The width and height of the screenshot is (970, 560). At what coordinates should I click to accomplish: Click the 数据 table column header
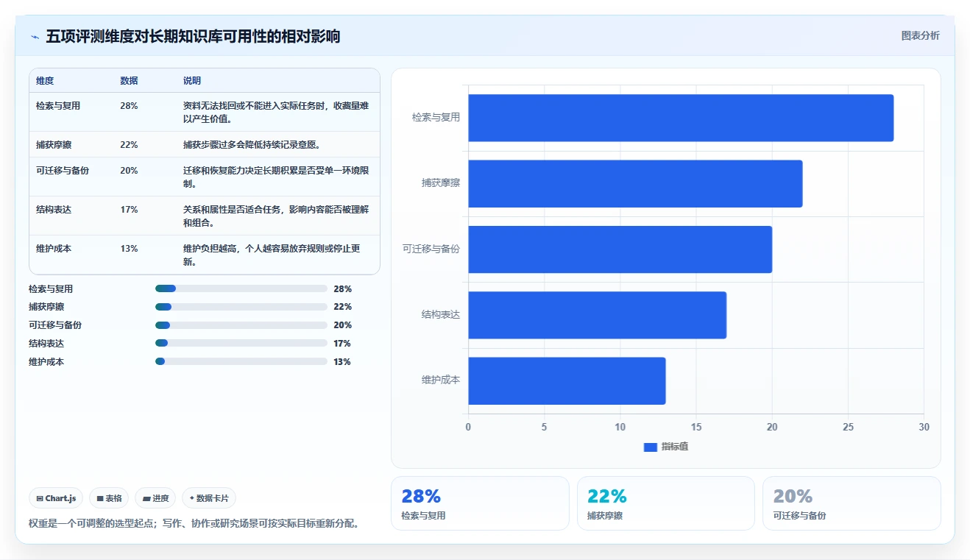[129, 81]
